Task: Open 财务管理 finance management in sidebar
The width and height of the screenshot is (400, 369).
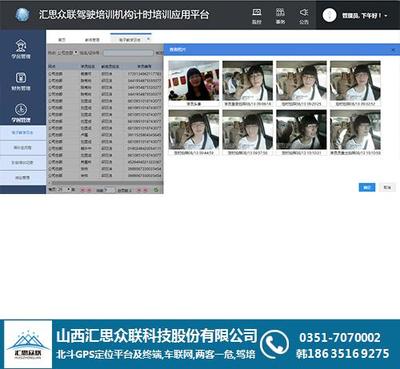Action: coord(21,81)
